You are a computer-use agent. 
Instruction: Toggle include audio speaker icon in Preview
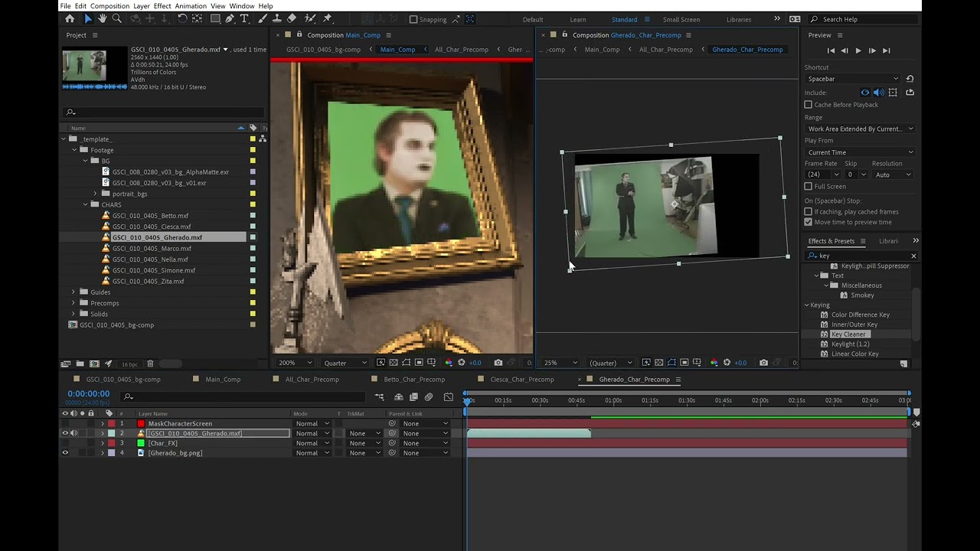point(878,93)
